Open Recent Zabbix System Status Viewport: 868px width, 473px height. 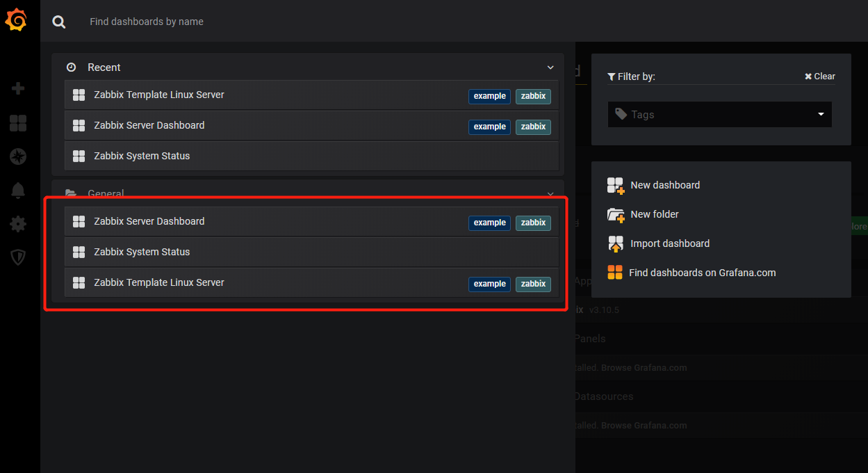point(311,157)
